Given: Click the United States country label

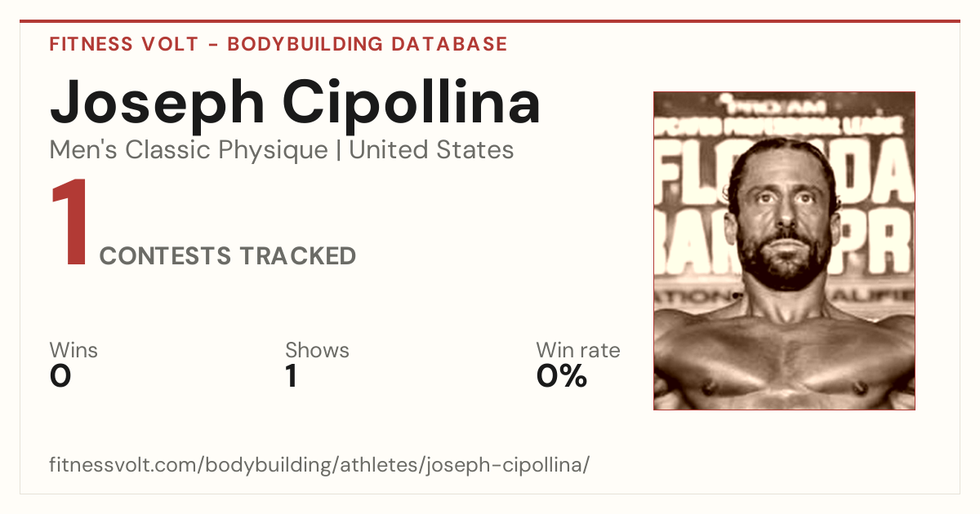Looking at the screenshot, I should (x=431, y=150).
